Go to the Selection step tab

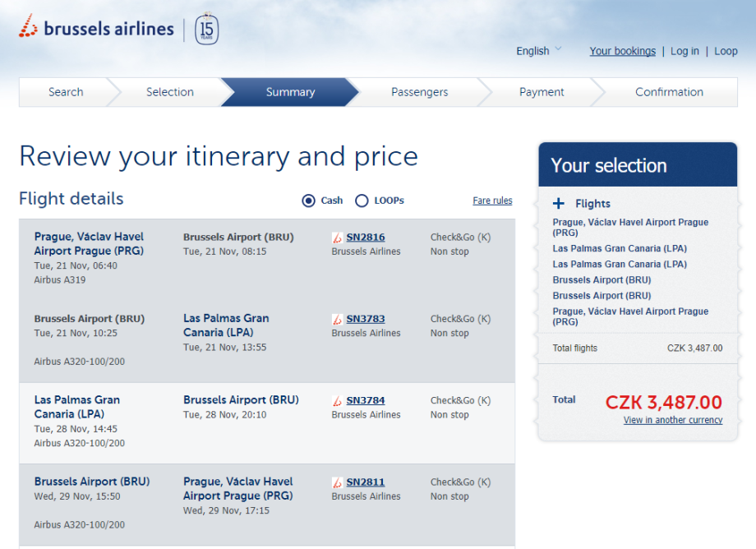(x=169, y=92)
